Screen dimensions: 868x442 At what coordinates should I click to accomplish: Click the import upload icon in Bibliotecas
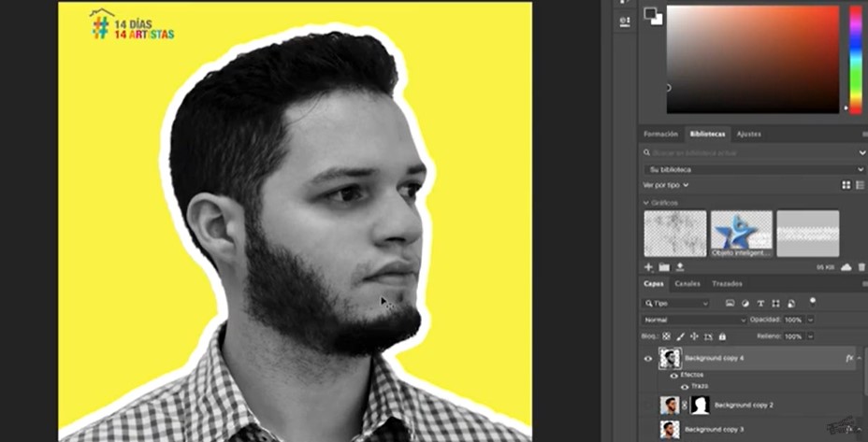pyautogui.click(x=680, y=267)
